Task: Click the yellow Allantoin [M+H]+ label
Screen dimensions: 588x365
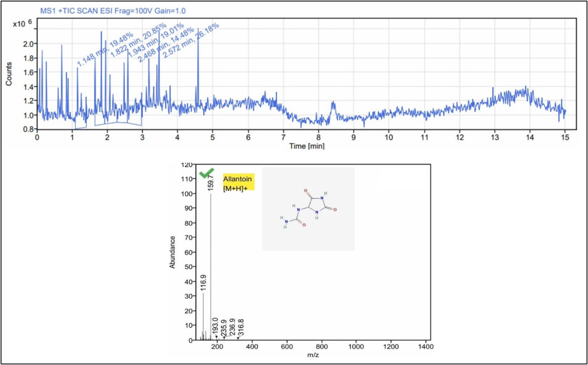Action: (238, 183)
